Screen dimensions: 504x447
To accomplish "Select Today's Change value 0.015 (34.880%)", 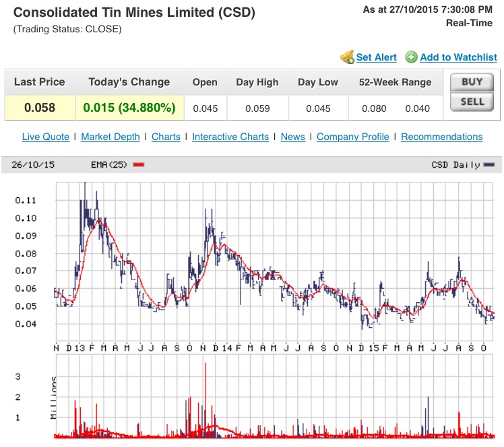I will pyautogui.click(x=129, y=108).
